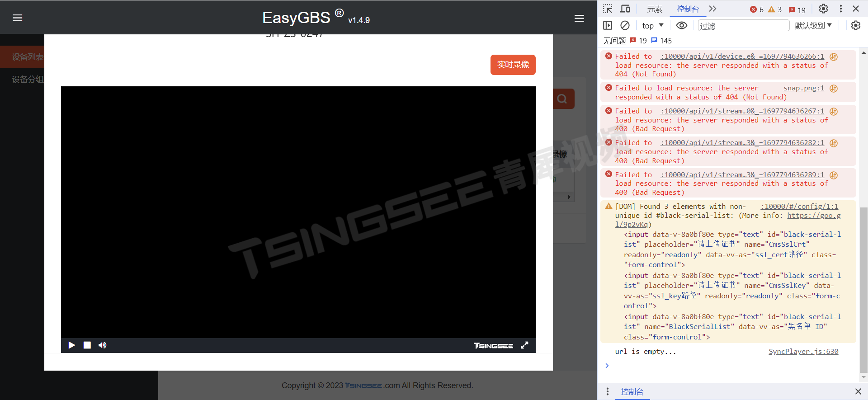
Task: Open the drawer three-dot menu at bottom
Action: (608, 391)
